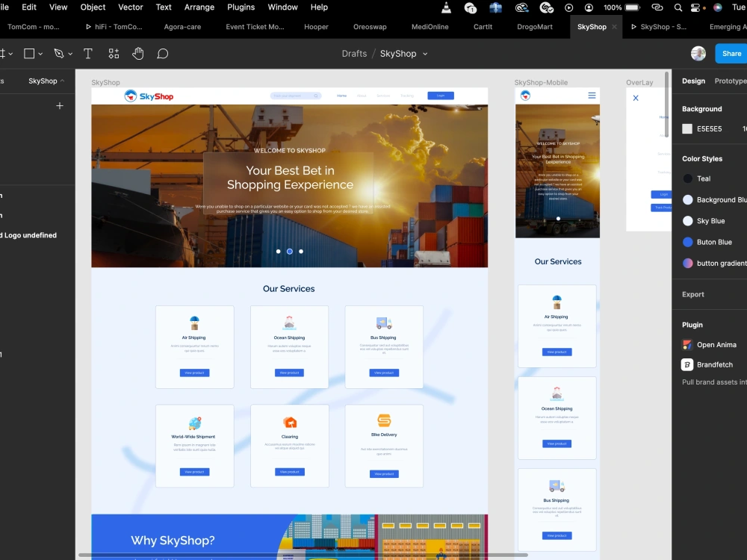Select the Rectangle shape tool
Screen dimensions: 747x560
[29, 54]
